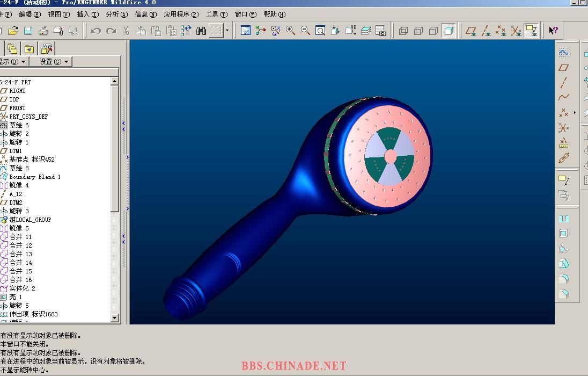The width and height of the screenshot is (588, 376).
Task: Select PRT_CSYS_DEF in the model tree
Action: (x=28, y=117)
